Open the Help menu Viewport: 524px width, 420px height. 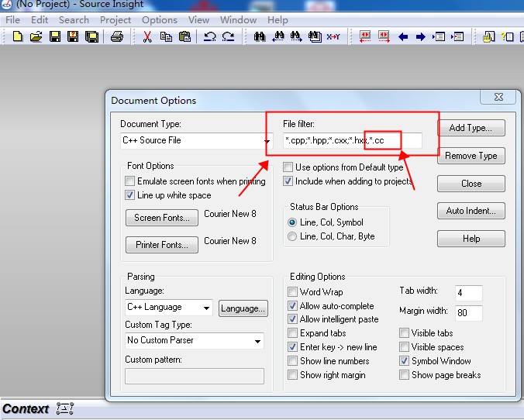(278, 20)
